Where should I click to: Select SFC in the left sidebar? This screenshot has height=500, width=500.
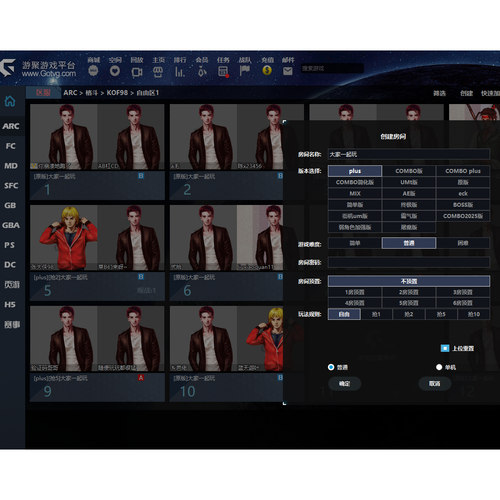tap(11, 186)
